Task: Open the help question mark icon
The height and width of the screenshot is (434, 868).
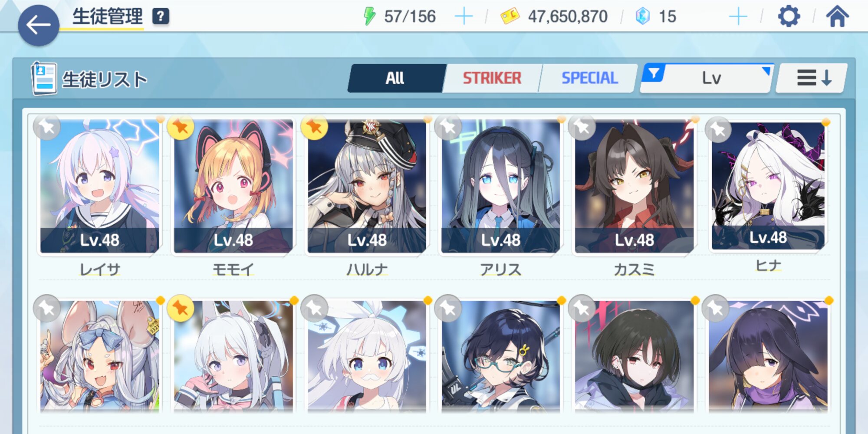Action: (160, 16)
